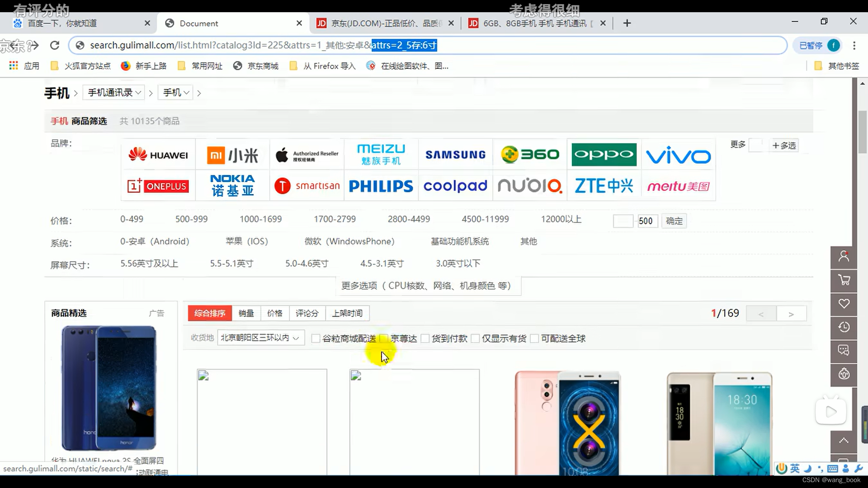
Task: Choose the OnePlus brand logo
Action: click(158, 186)
